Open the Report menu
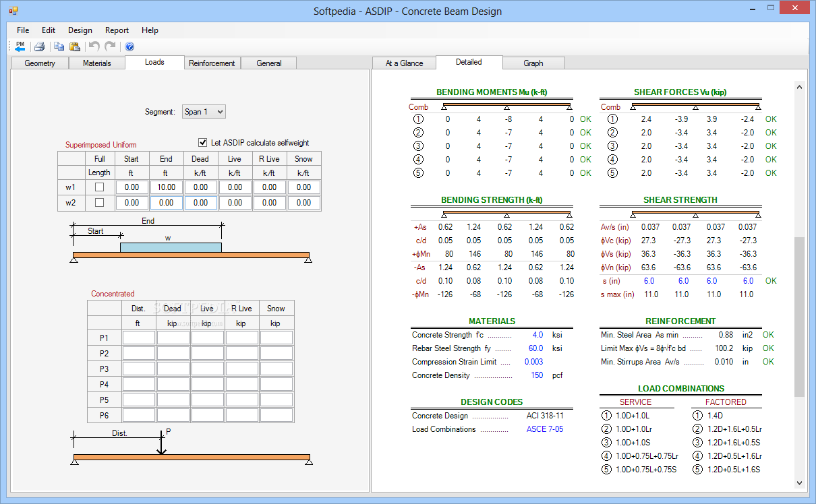Image resolution: width=816 pixels, height=504 pixels. 117,30
